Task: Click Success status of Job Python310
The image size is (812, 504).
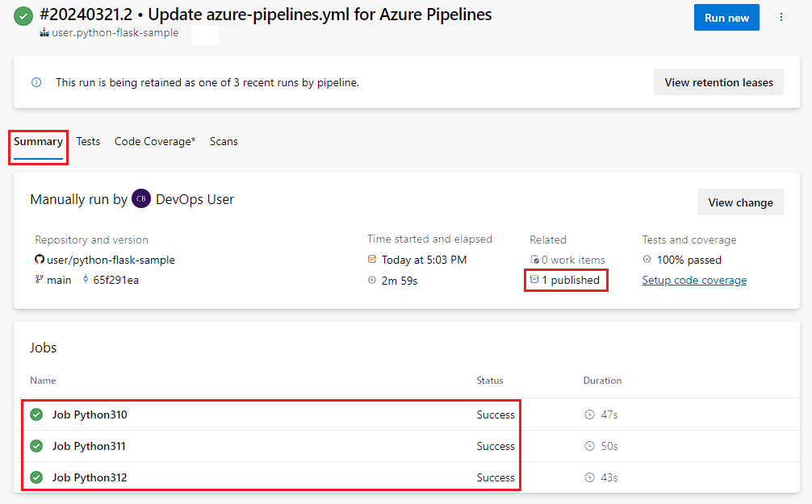Action: coord(496,414)
